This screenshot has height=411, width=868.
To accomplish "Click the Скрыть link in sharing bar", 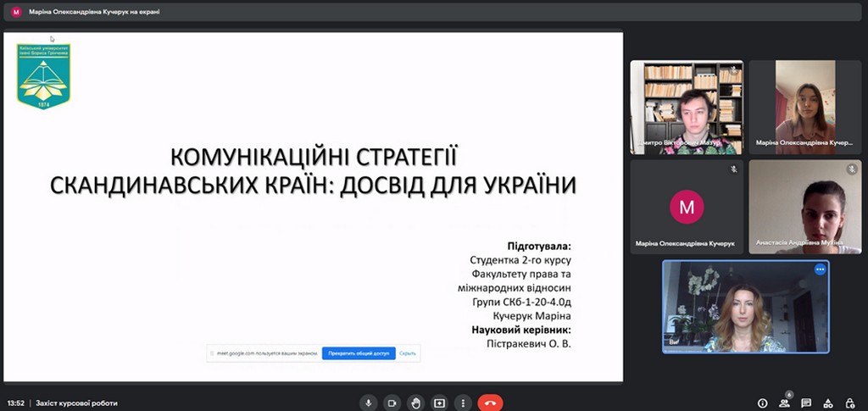I will pos(407,353).
